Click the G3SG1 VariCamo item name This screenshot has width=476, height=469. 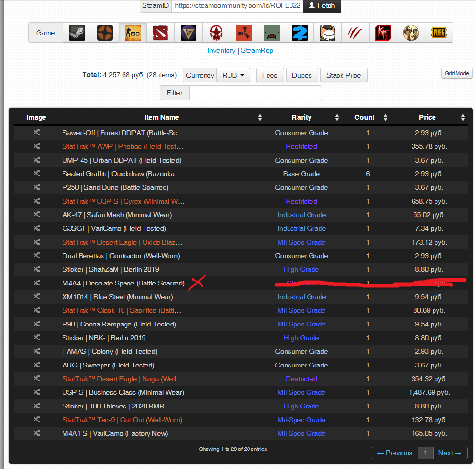click(x=114, y=228)
